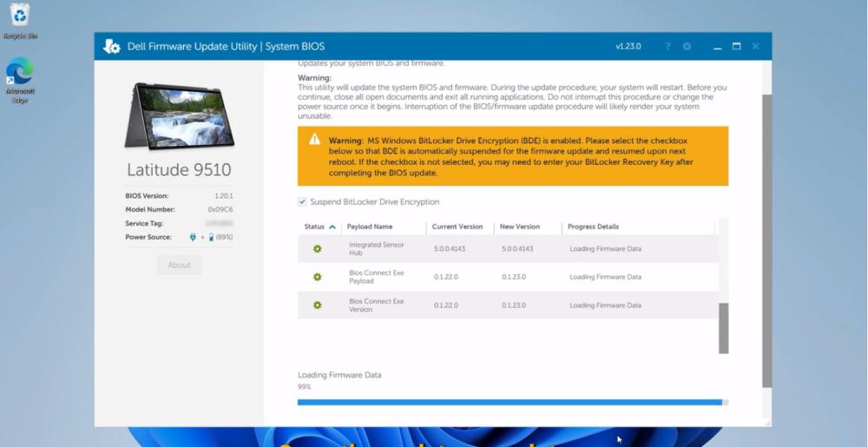Click the v1.23.0 version label
This screenshot has width=868, height=447.
[x=628, y=47]
